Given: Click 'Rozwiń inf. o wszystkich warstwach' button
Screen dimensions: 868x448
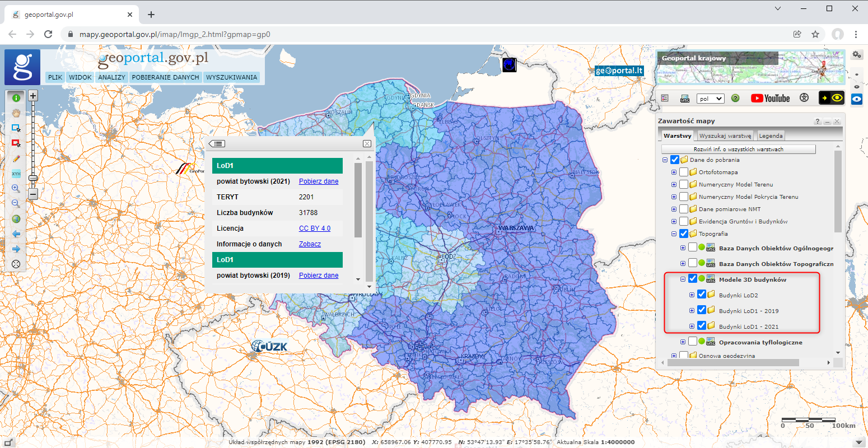Looking at the screenshot, I should (738, 150).
